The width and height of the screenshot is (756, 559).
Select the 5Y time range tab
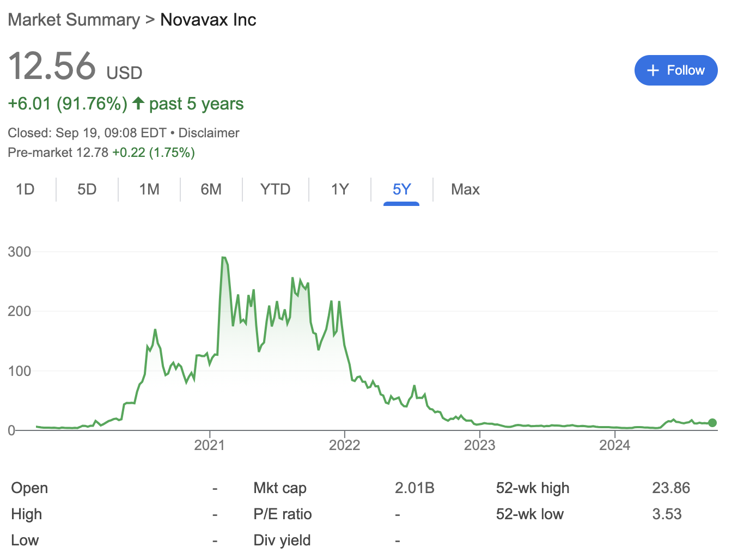[x=401, y=189]
